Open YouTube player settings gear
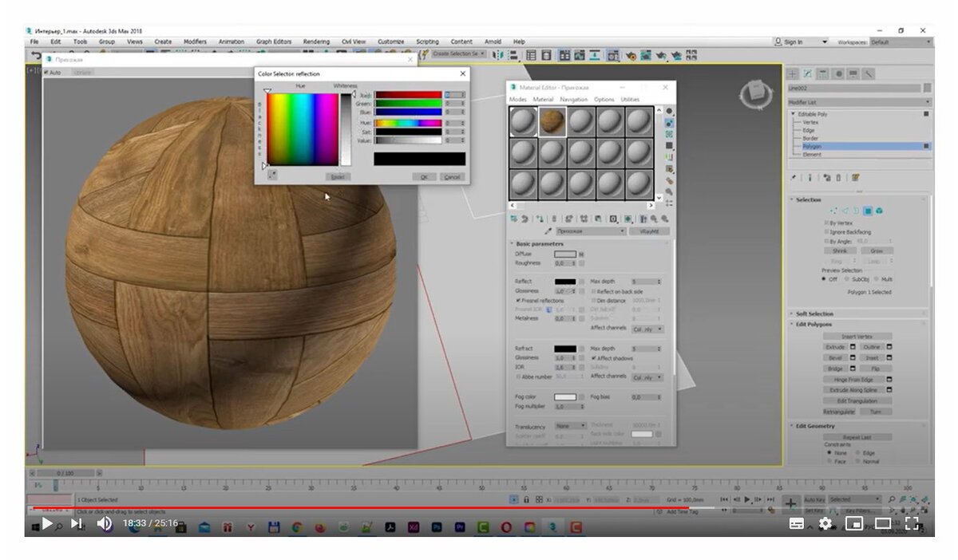Screen dimensions: 958x560 pyautogui.click(x=825, y=523)
